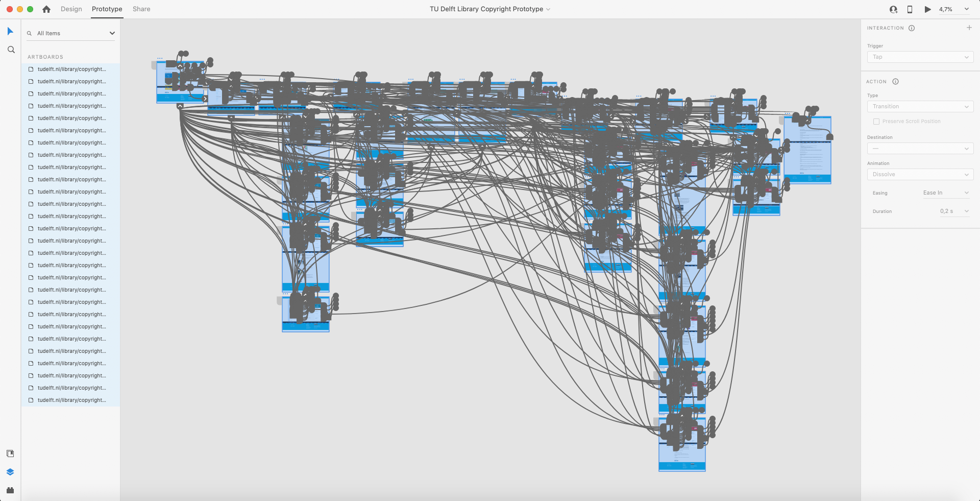The image size is (980, 501).
Task: Open the Easing dropdown set to Ease In
Action: [945, 193]
